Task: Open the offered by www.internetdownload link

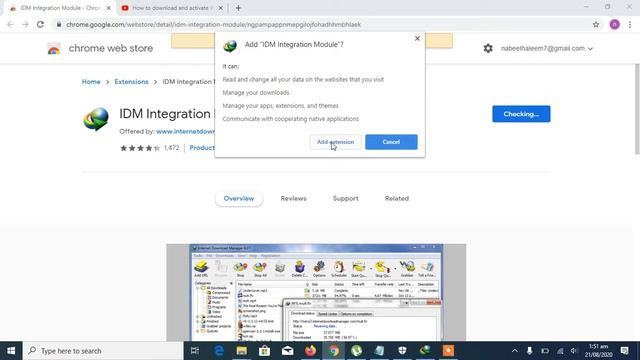Action: pos(185,131)
